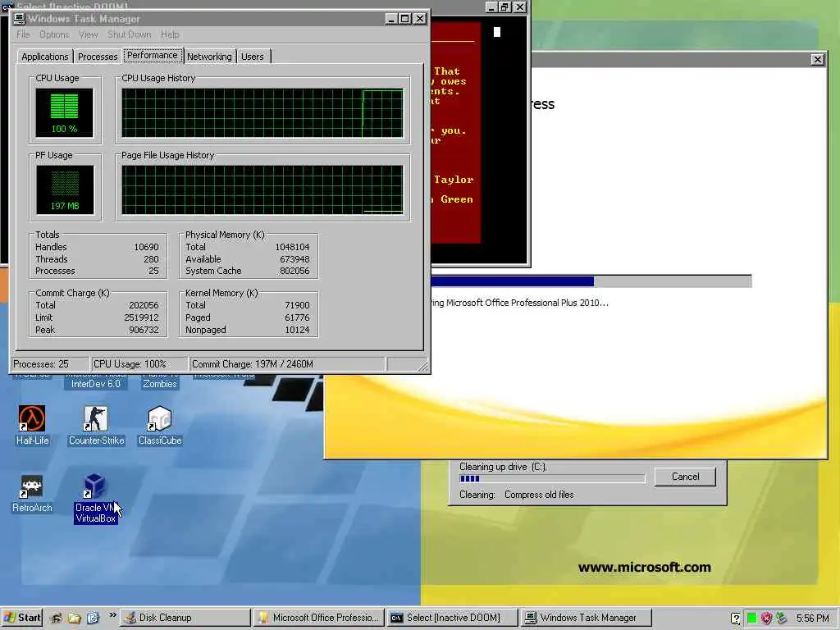The image size is (840, 630).
Task: Click the green CPU meter tray icon
Action: coord(751,619)
